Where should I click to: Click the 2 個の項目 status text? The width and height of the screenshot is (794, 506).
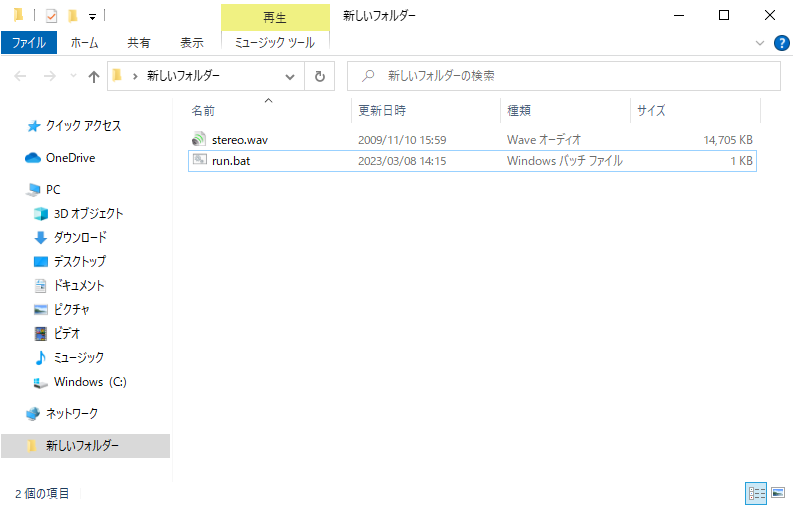42,493
